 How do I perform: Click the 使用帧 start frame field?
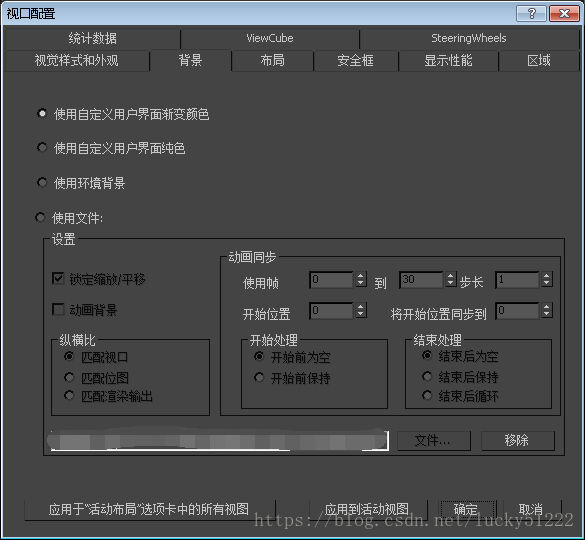pos(331,280)
